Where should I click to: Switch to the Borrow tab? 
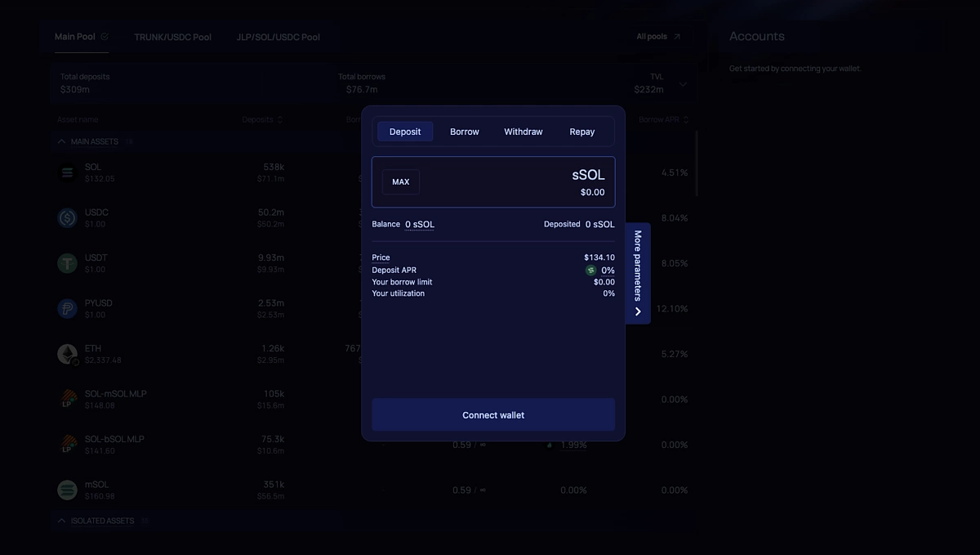tap(464, 131)
